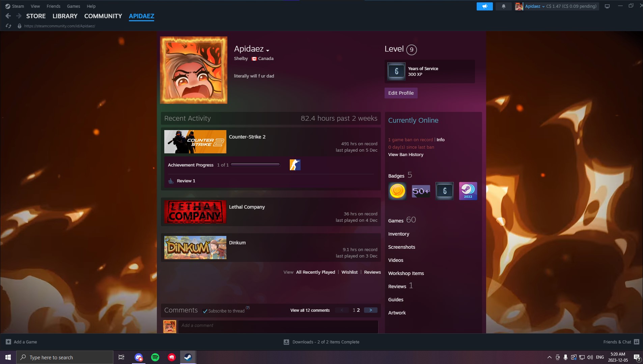Click the Years of Service featured badge icon
Image resolution: width=643 pixels, height=364 pixels.
[396, 71]
